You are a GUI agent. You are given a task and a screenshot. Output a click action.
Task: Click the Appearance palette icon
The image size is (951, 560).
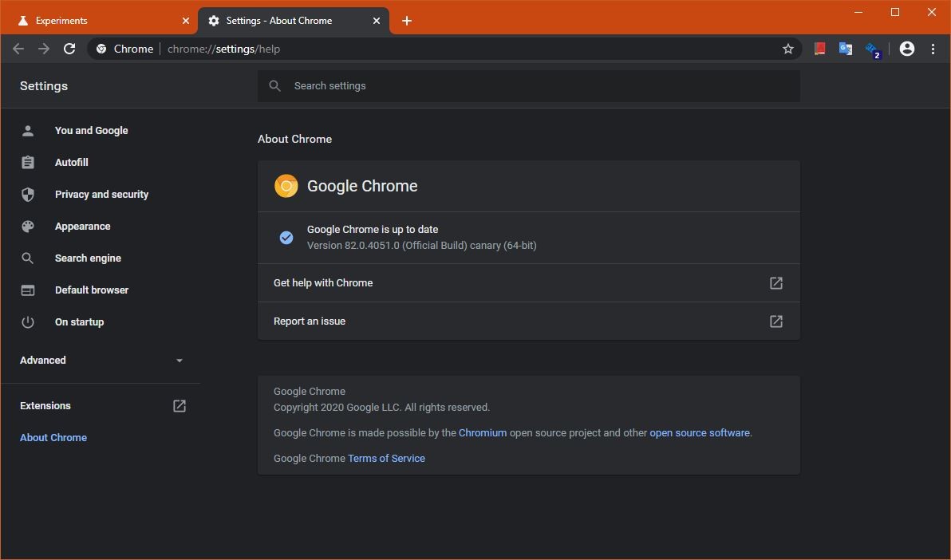(28, 227)
